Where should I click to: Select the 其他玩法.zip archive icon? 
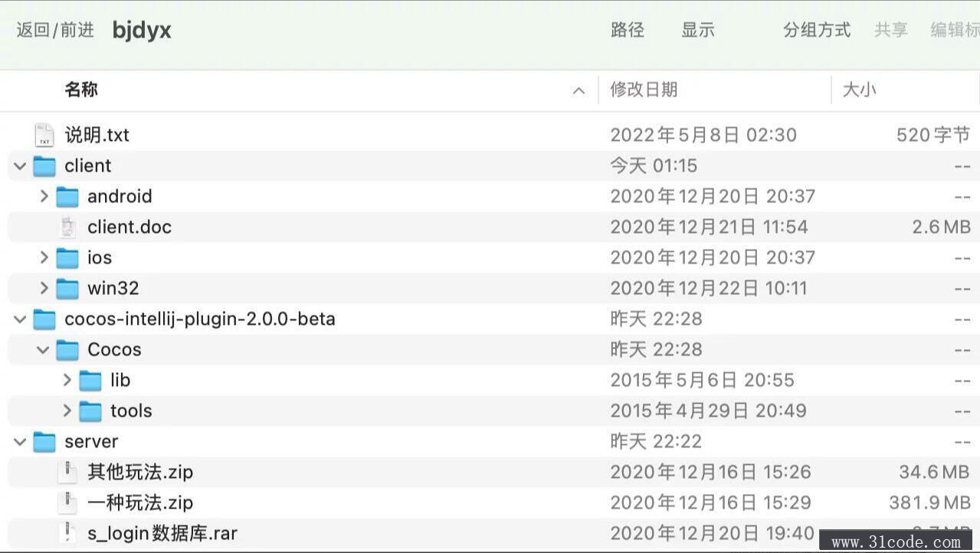[x=67, y=473]
